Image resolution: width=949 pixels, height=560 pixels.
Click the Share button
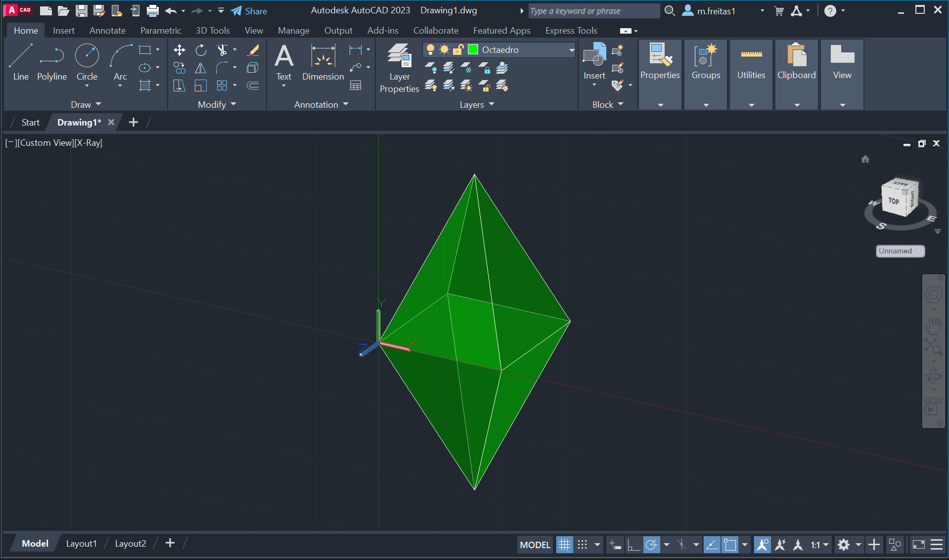(x=249, y=11)
